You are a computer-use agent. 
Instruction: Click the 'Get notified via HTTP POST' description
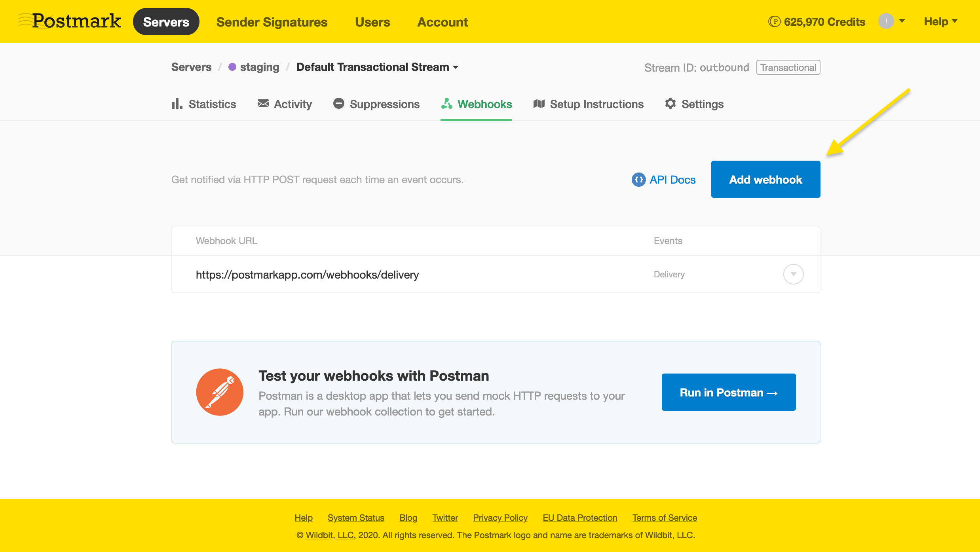coord(317,180)
